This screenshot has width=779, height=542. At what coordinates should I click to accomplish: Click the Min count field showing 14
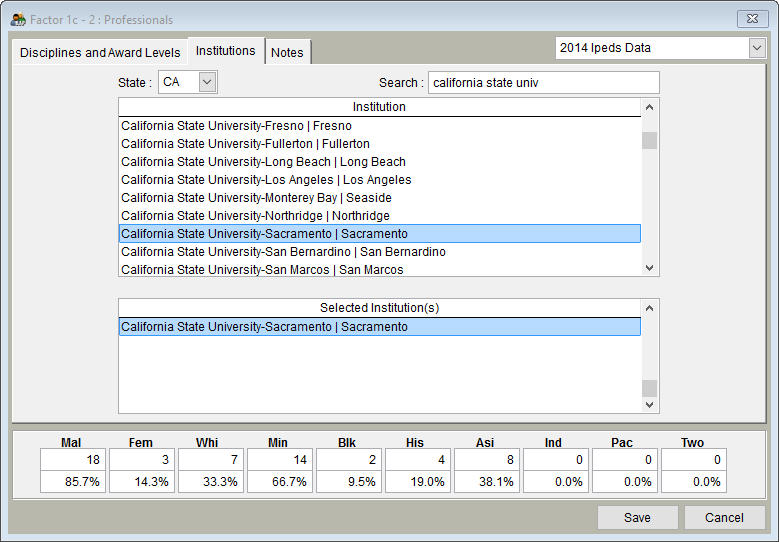(x=280, y=460)
